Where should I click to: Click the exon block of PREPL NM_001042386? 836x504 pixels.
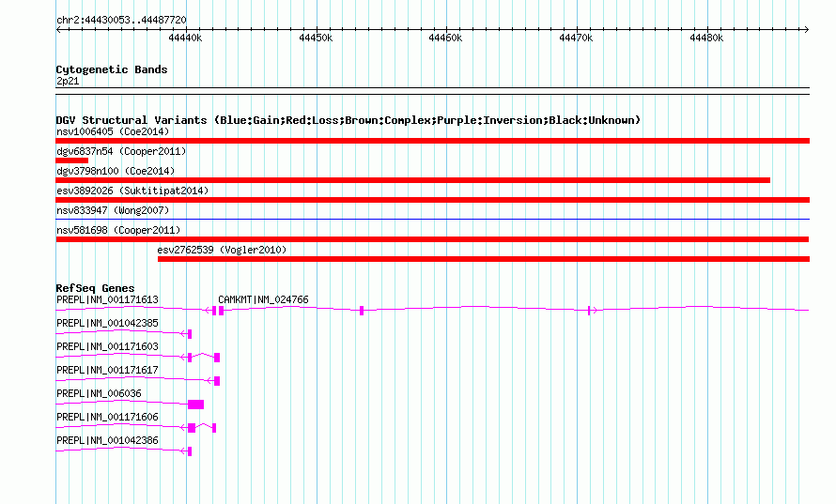point(190,451)
